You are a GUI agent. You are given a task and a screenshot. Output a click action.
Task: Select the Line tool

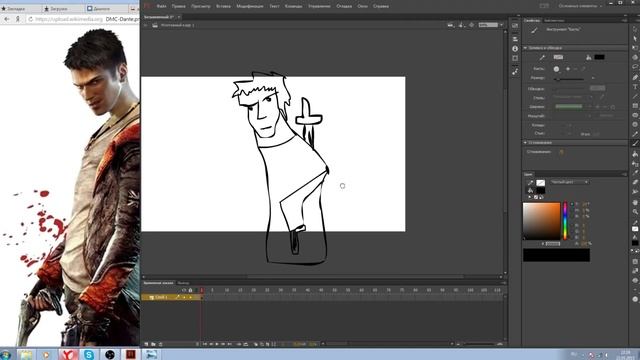tap(636, 96)
